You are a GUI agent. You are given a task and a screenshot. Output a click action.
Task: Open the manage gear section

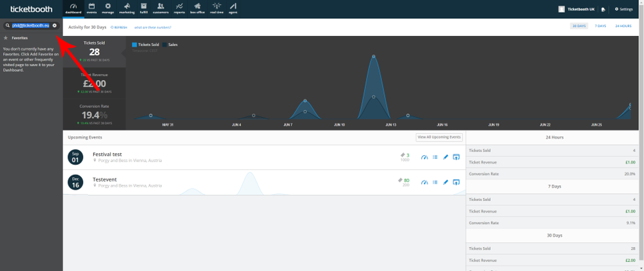(108, 8)
